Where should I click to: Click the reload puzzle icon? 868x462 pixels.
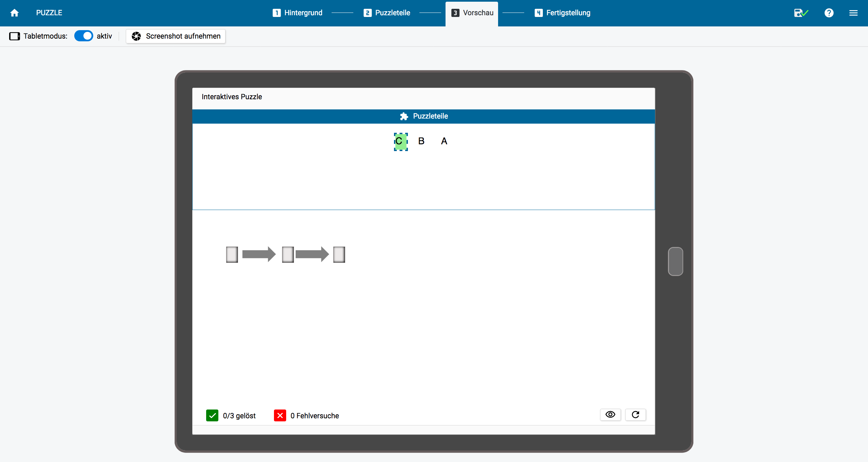click(635, 415)
